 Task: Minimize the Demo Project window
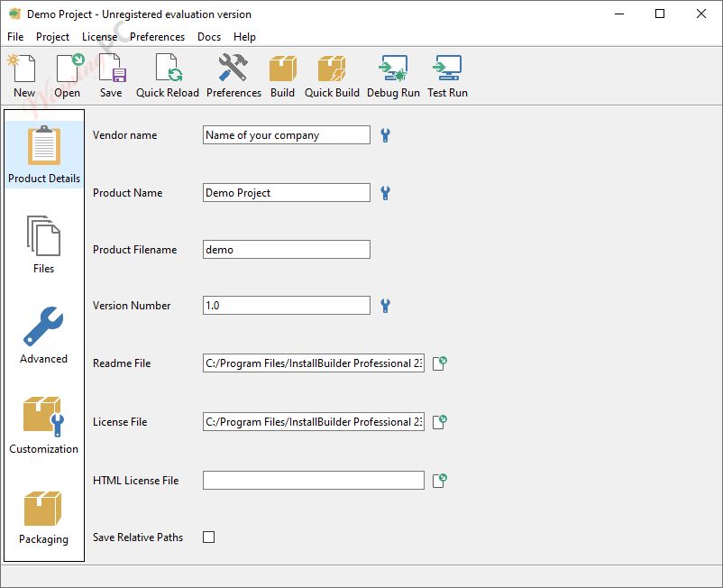[x=619, y=14]
